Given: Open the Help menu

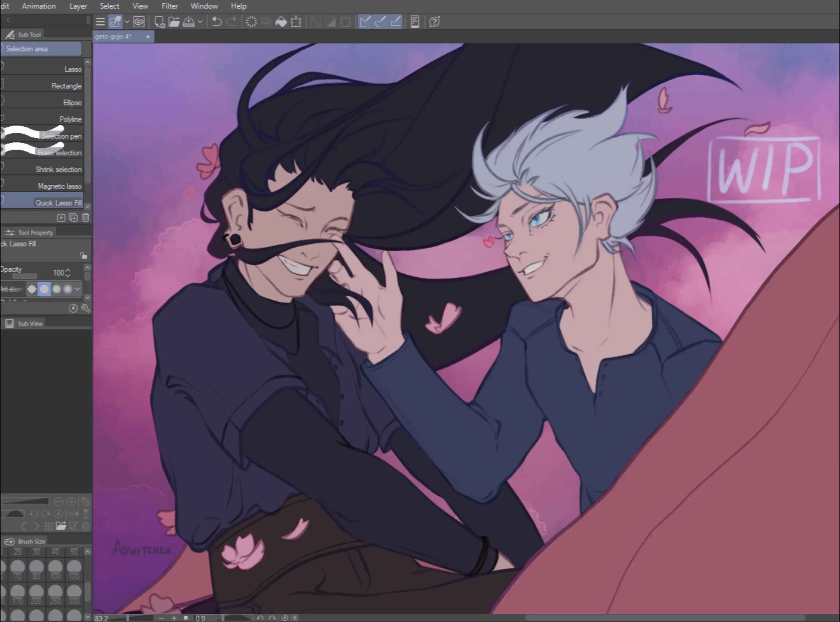Looking at the screenshot, I should click(239, 6).
